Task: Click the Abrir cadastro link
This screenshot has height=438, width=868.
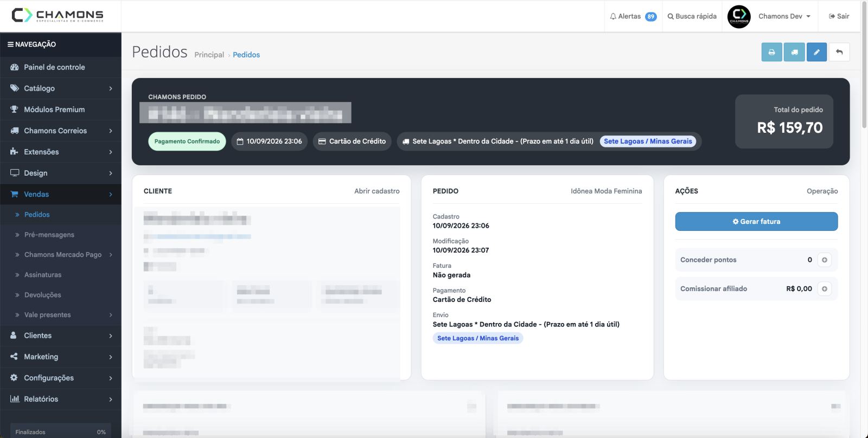Action: click(x=377, y=191)
